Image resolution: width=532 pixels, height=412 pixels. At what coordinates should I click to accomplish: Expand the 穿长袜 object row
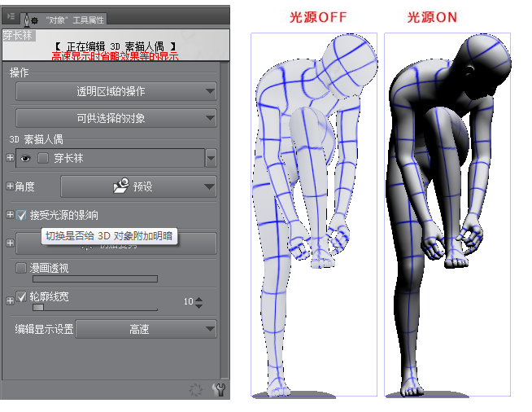point(10,158)
